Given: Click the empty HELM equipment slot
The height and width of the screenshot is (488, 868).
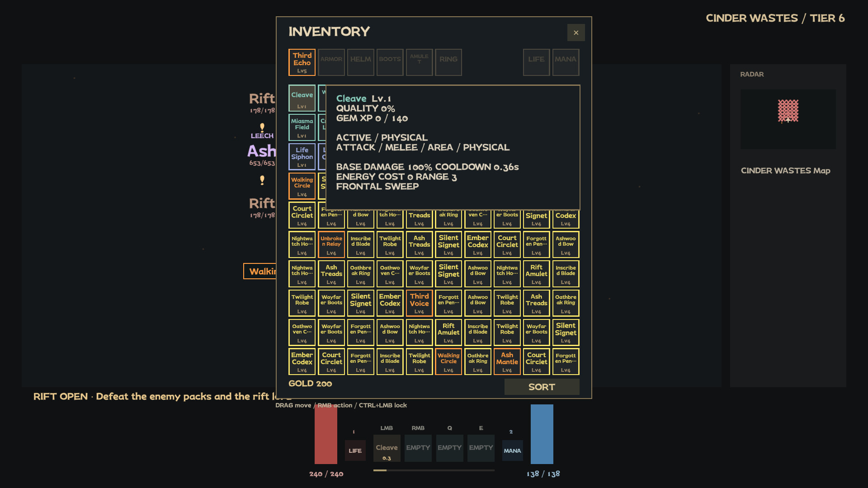Looking at the screenshot, I should click(361, 62).
